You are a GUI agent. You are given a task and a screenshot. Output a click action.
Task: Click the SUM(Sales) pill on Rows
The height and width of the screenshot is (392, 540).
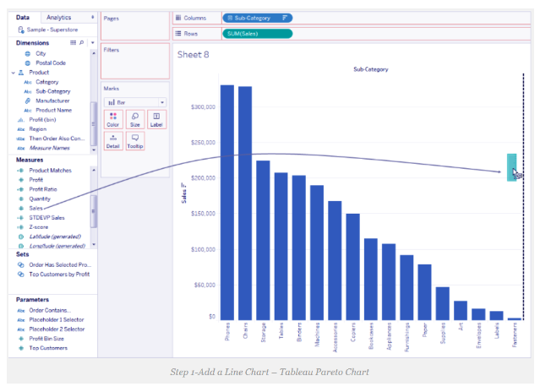coord(258,33)
